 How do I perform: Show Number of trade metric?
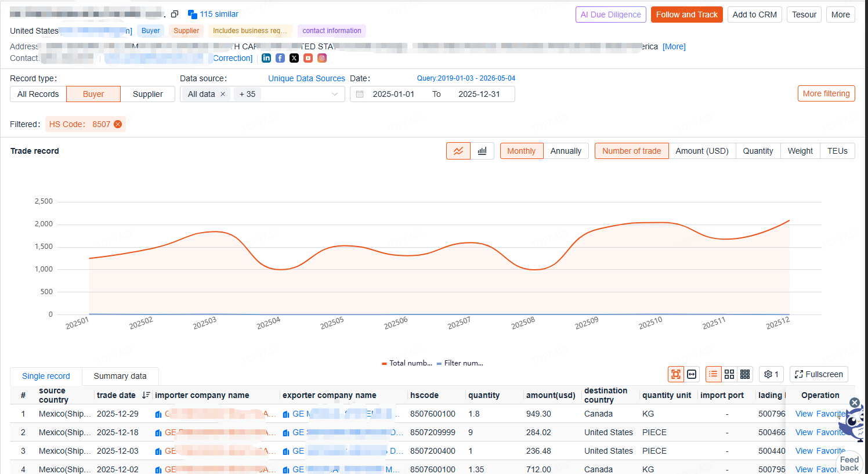click(632, 151)
